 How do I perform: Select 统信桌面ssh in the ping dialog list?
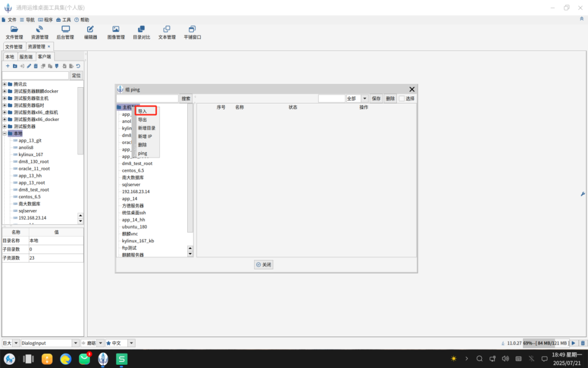coord(134,213)
